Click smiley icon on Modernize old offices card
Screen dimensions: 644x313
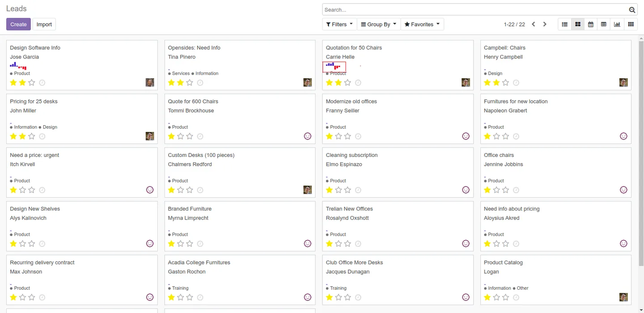click(x=466, y=136)
